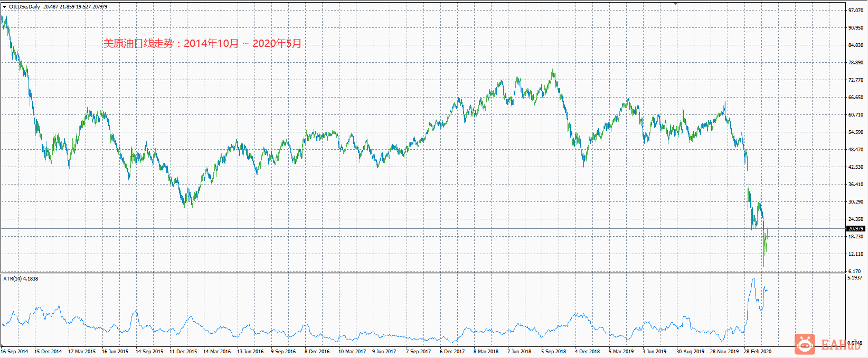Click the highlighted current price tag 20.979

pyautogui.click(x=855, y=228)
